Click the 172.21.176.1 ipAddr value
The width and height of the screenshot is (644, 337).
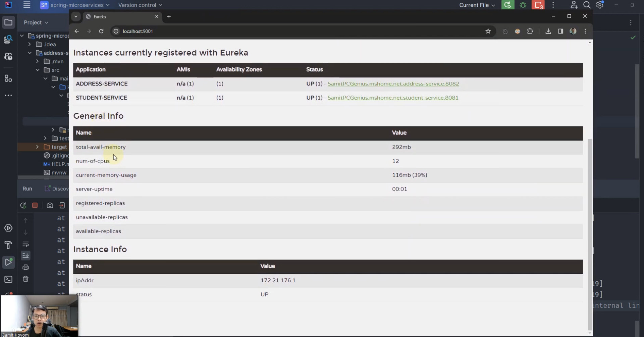pos(278,280)
